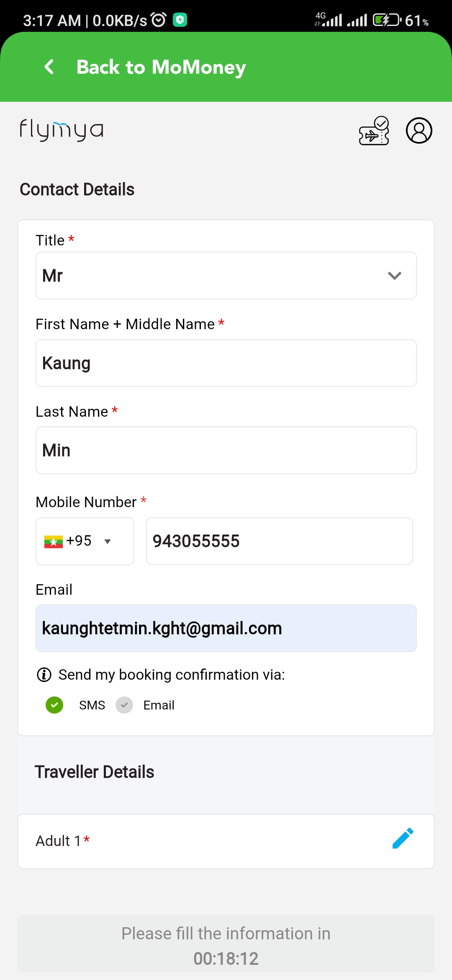The width and height of the screenshot is (452, 980).
Task: Tap the alarm clock status icon
Action: coord(159,20)
